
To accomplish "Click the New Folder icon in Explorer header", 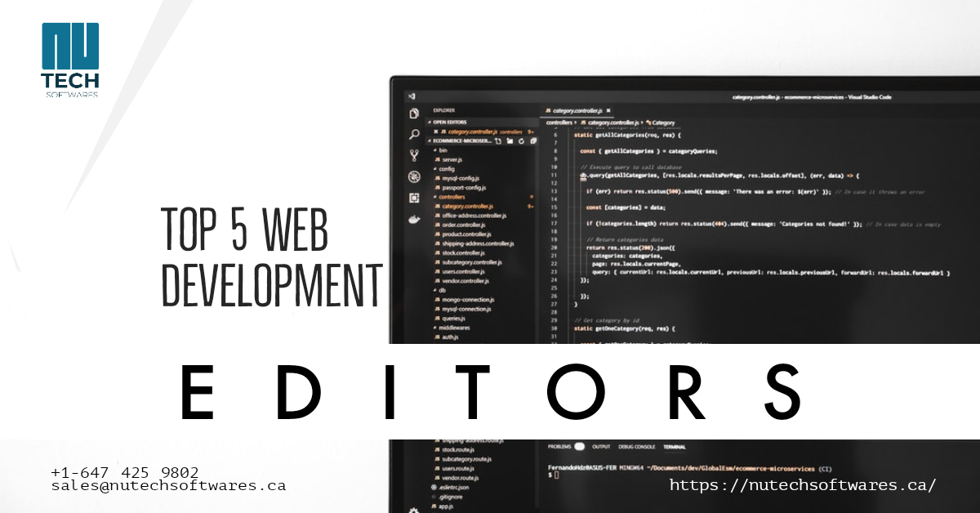I will 510,141.
